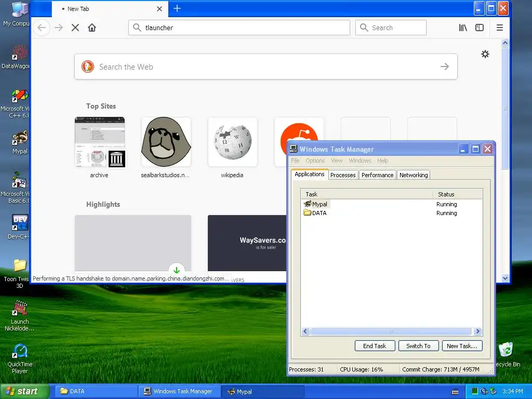The image size is (532, 399).
Task: Open the View menu in Task Manager
Action: (x=337, y=161)
